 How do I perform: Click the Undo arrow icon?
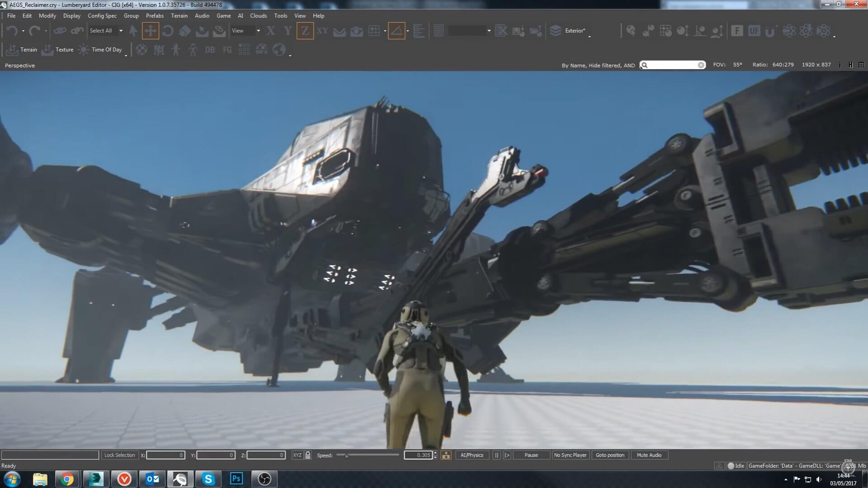[x=12, y=31]
